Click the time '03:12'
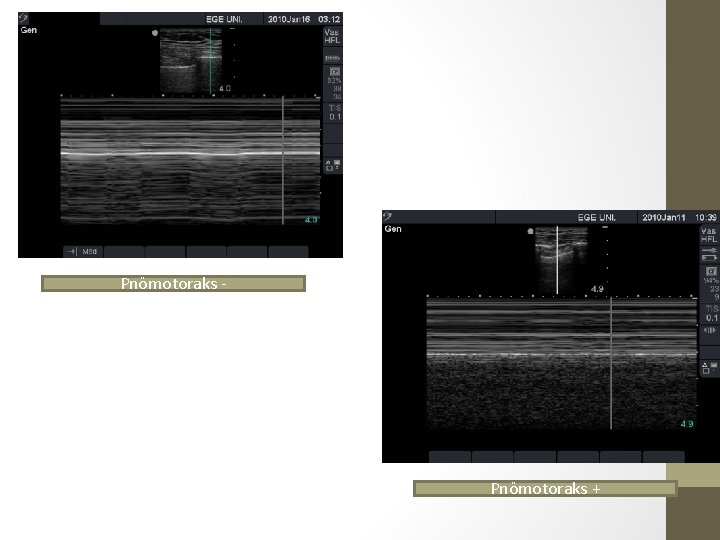The width and height of the screenshot is (720, 540). 329,19
